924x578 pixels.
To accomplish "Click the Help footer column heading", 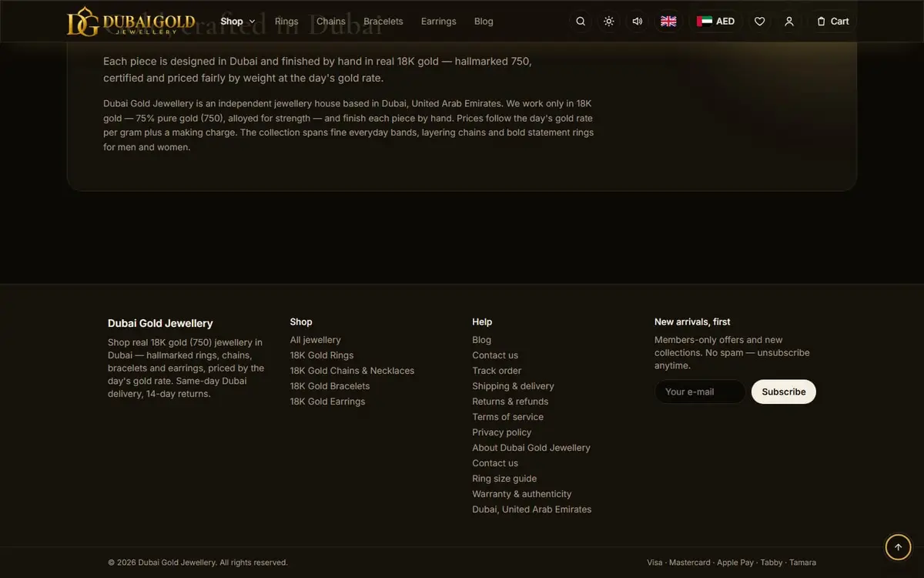I will point(482,322).
